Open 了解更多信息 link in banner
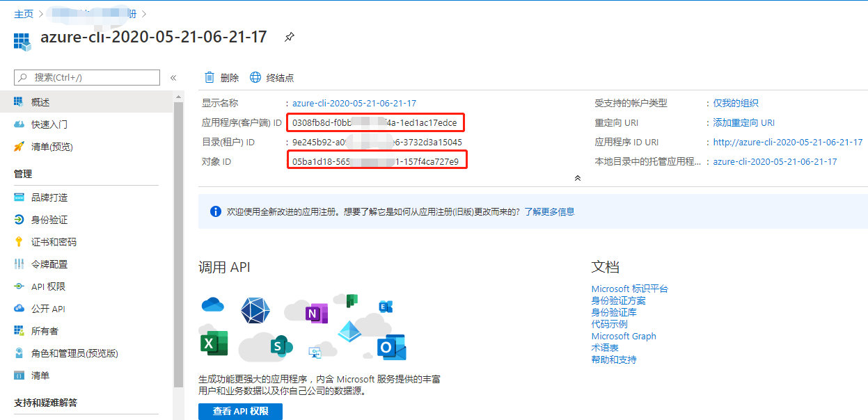Image resolution: width=868 pixels, height=420 pixels. click(x=549, y=211)
